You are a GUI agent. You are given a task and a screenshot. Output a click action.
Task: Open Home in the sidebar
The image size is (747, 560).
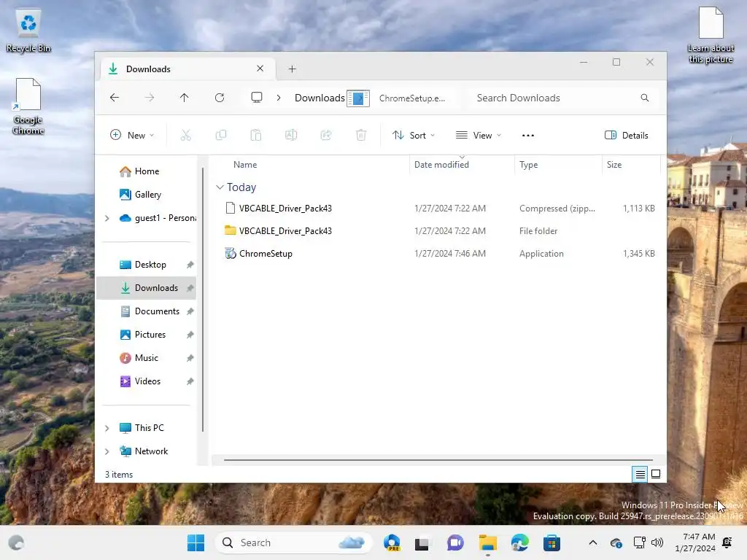click(147, 171)
